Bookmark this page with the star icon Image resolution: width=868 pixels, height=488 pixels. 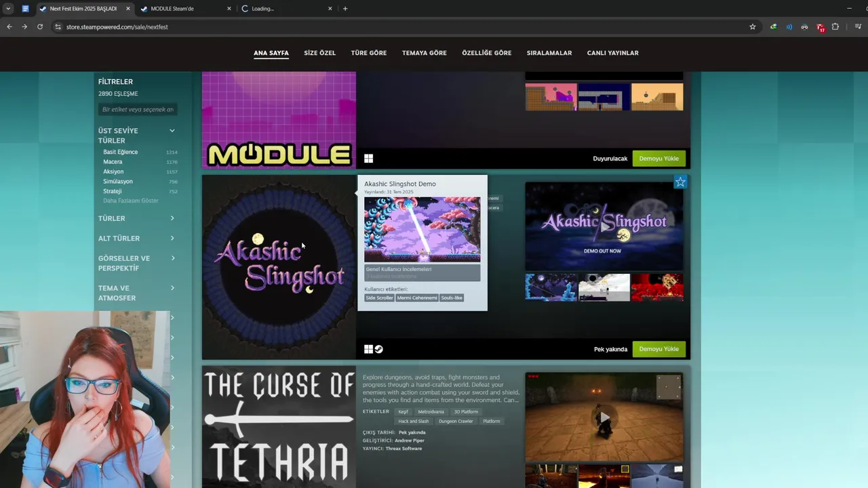tap(753, 26)
